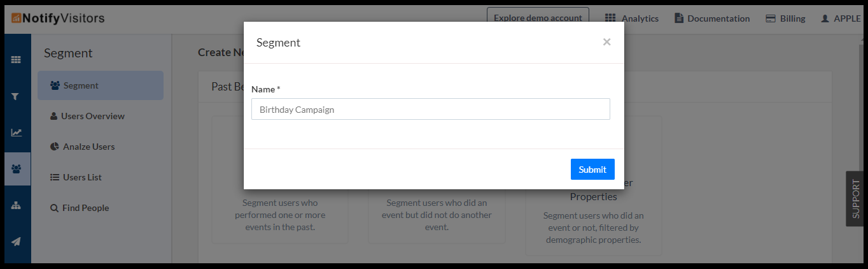
Task: Go to Billing page
Action: (x=785, y=18)
